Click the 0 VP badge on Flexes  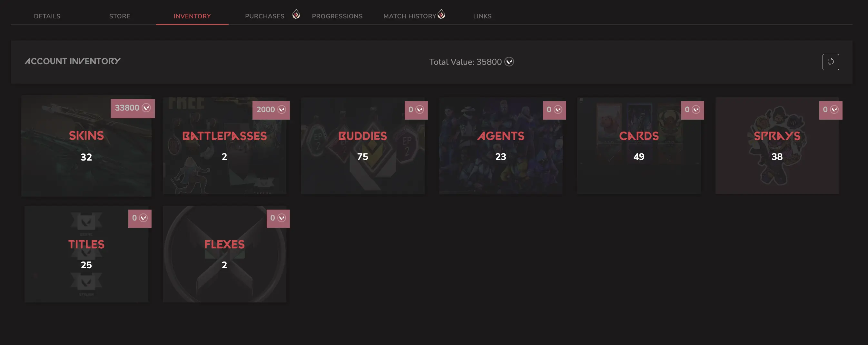click(278, 218)
